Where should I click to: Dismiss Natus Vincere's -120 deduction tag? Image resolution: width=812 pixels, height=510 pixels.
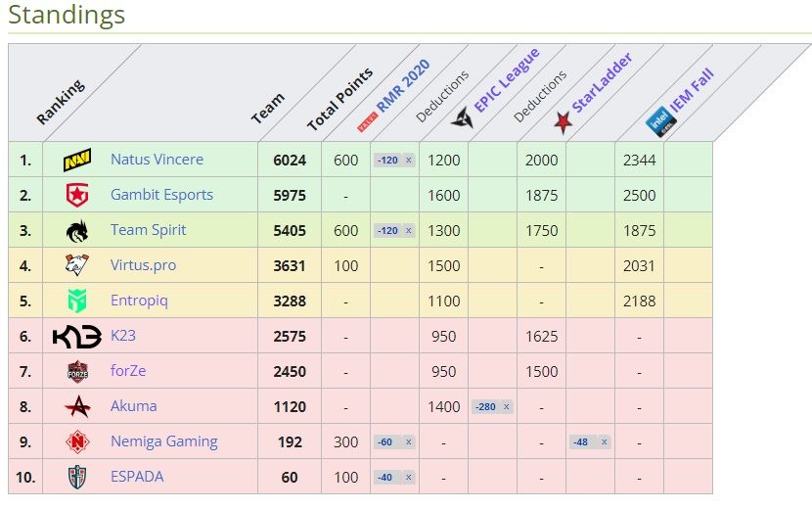click(408, 161)
